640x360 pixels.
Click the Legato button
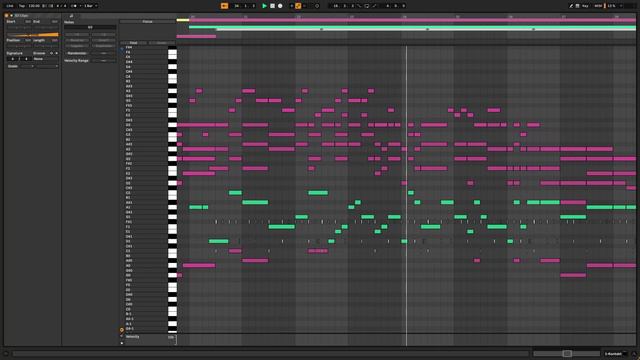pyautogui.click(x=77, y=46)
